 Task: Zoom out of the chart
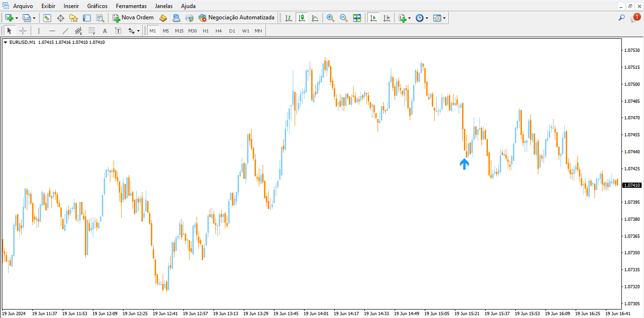(344, 18)
